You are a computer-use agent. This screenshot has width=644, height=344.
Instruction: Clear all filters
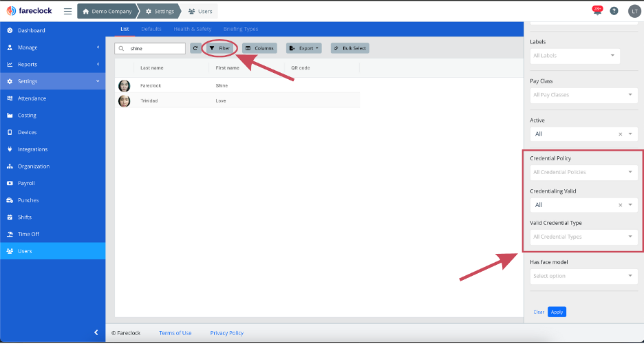coord(539,312)
